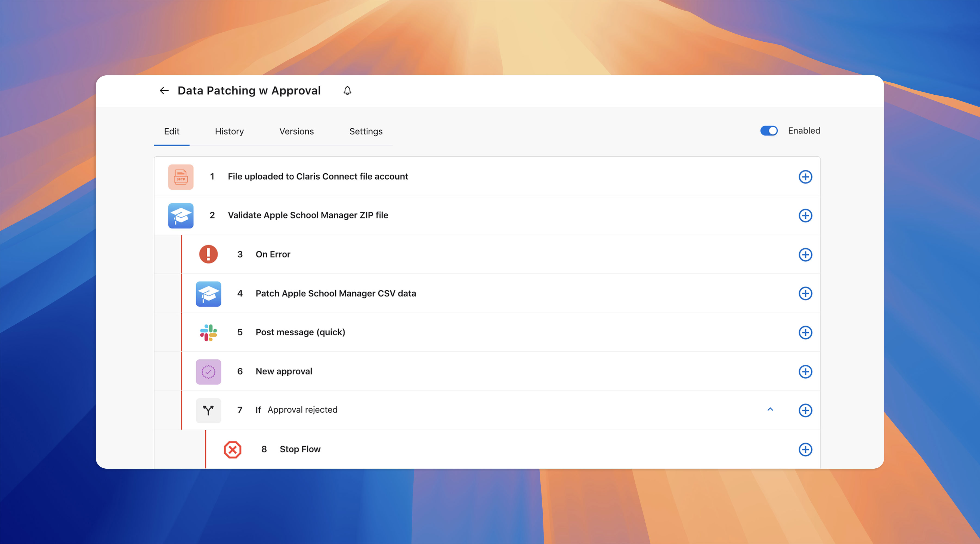The image size is (980, 544).
Task: Toggle the Enabled switch off
Action: tap(768, 131)
